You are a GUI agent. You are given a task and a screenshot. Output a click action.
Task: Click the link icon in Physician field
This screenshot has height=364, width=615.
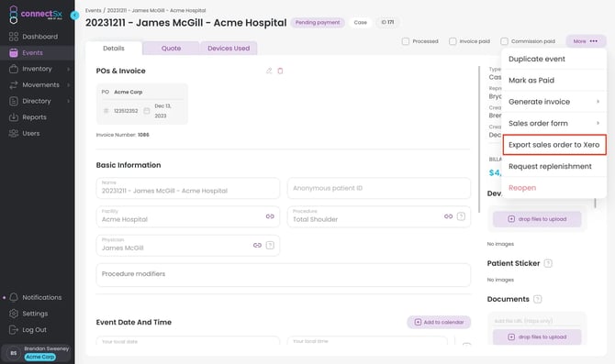click(257, 246)
